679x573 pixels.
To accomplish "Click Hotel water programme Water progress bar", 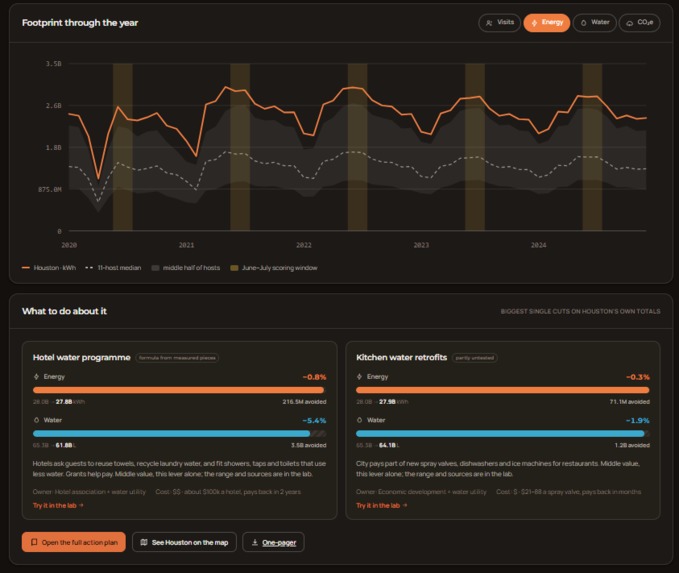I will coord(179,434).
